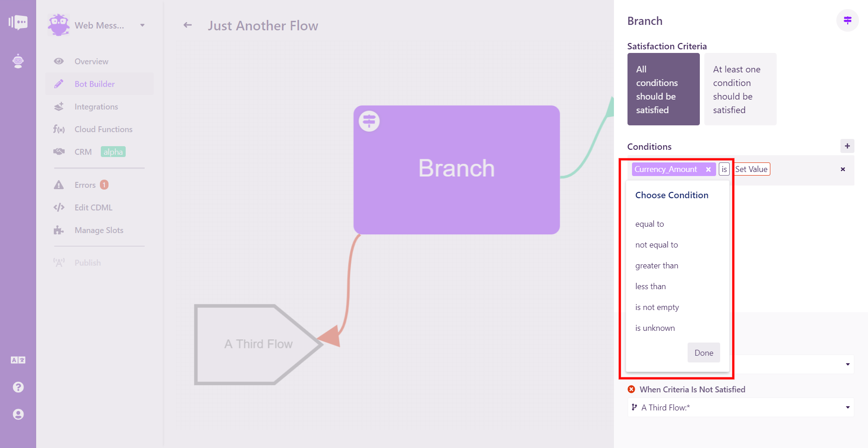Open the help question mark icon
The width and height of the screenshot is (868, 448).
point(18,387)
